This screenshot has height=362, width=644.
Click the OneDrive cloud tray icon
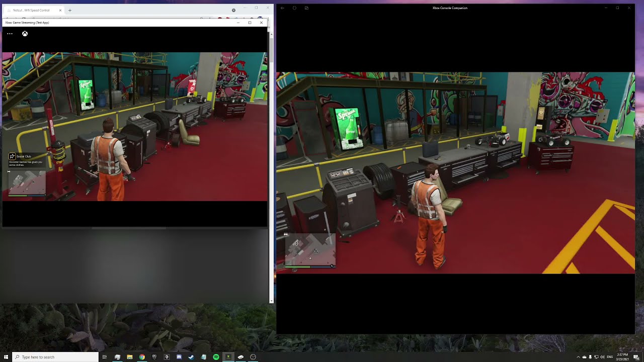click(584, 357)
